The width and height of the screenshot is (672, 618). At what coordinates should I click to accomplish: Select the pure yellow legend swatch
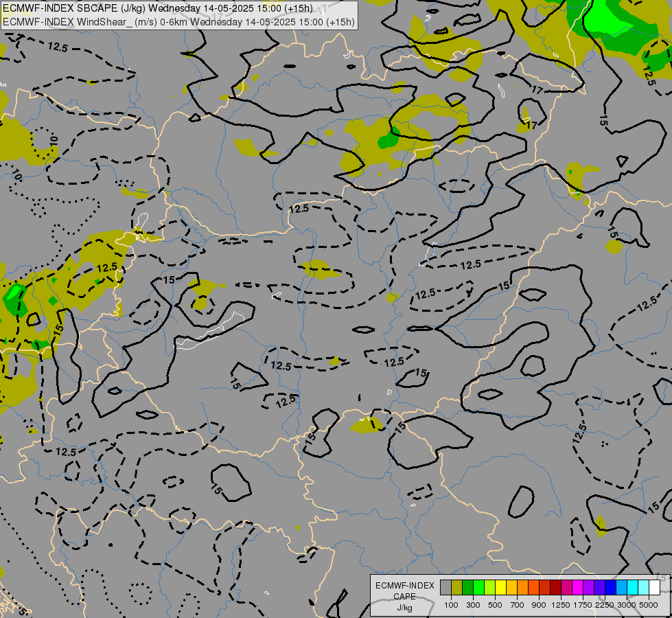[500, 587]
